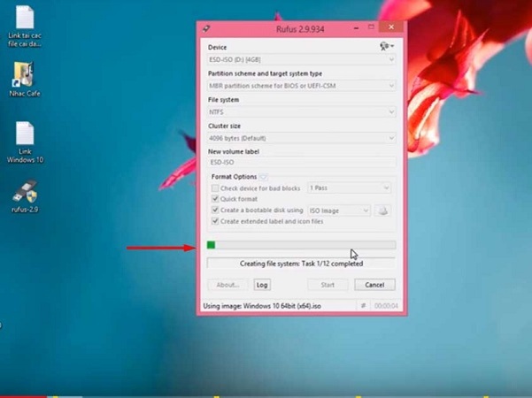Open the Partition scheme dropdown
The image size is (532, 398).
click(x=301, y=86)
